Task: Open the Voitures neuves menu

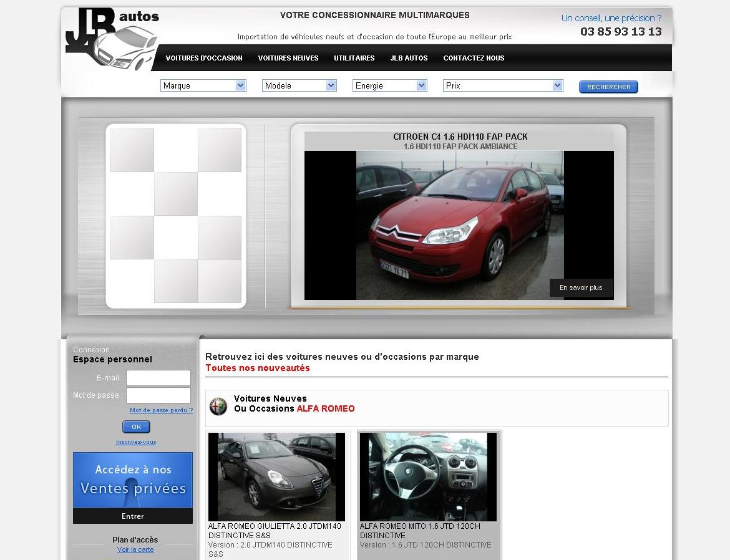Action: (288, 58)
